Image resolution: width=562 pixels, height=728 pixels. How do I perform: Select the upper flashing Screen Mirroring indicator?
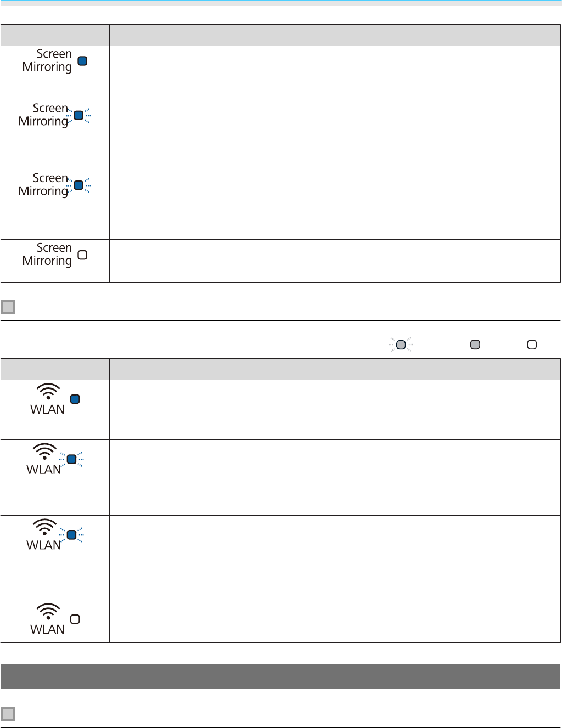tap(78, 115)
